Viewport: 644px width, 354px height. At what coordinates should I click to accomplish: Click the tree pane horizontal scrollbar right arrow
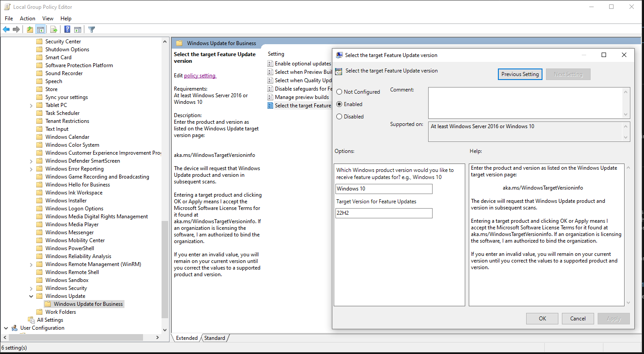pyautogui.click(x=158, y=337)
